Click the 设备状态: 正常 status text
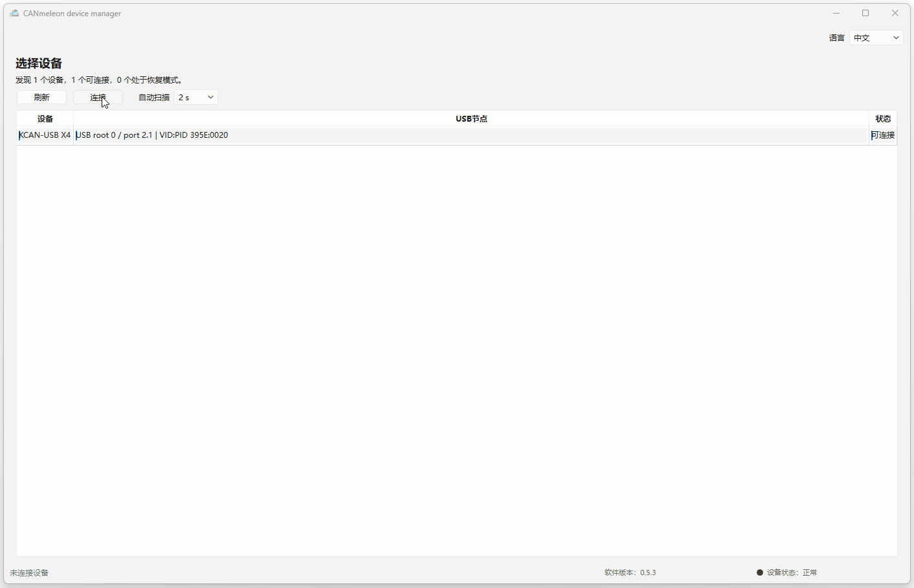The height and width of the screenshot is (588, 914). 792,572
